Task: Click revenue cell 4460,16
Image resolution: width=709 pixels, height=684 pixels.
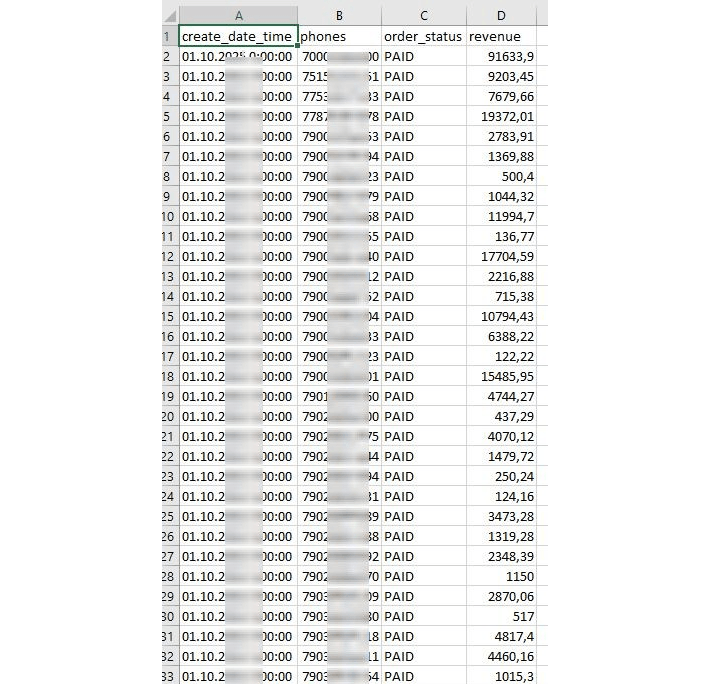Action: [501, 656]
